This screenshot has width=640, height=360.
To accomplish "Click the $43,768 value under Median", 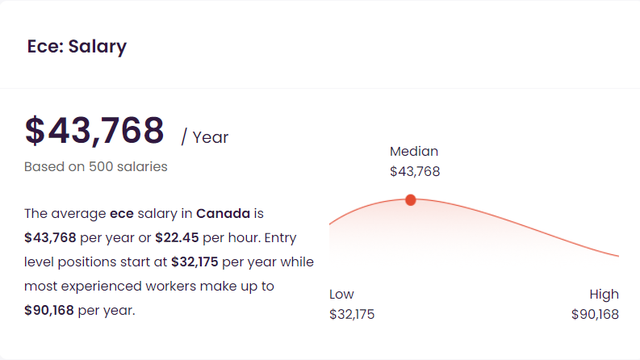I will pos(415,171).
